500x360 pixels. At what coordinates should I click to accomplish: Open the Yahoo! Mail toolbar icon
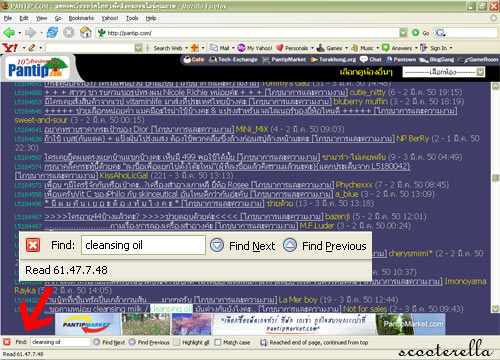pos(214,48)
